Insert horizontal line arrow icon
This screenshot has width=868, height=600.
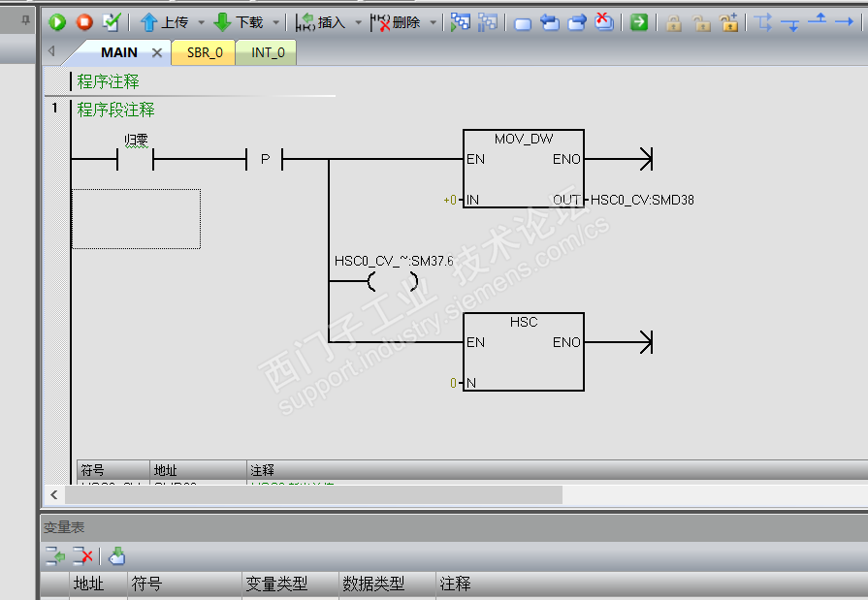point(844,22)
